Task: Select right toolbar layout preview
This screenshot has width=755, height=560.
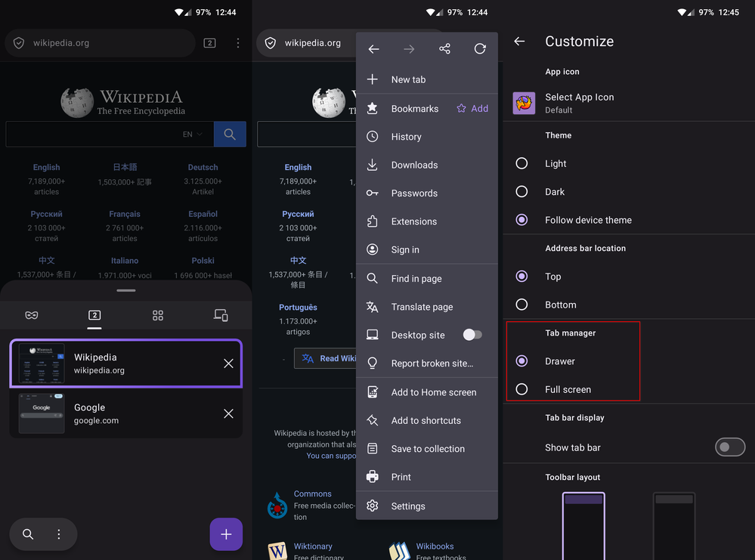Action: [674, 526]
